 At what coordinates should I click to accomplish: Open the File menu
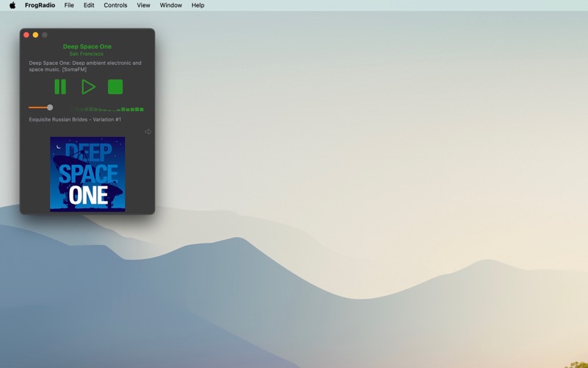click(x=69, y=5)
